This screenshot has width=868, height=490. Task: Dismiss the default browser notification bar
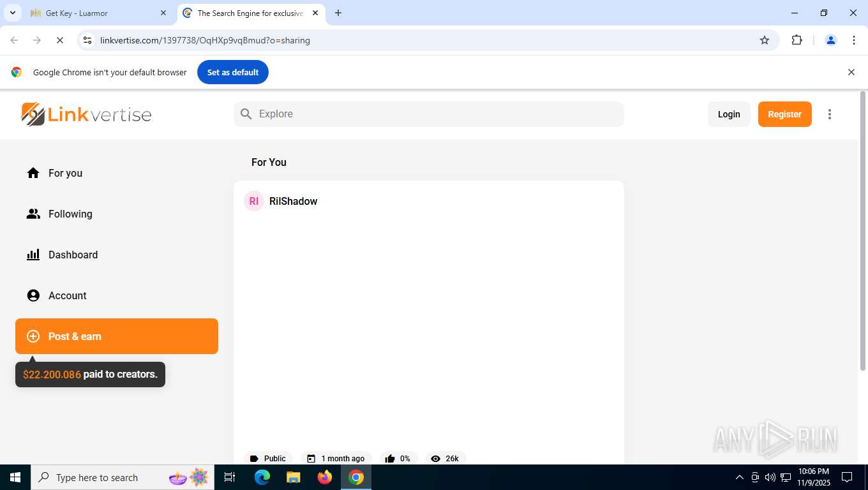click(851, 72)
